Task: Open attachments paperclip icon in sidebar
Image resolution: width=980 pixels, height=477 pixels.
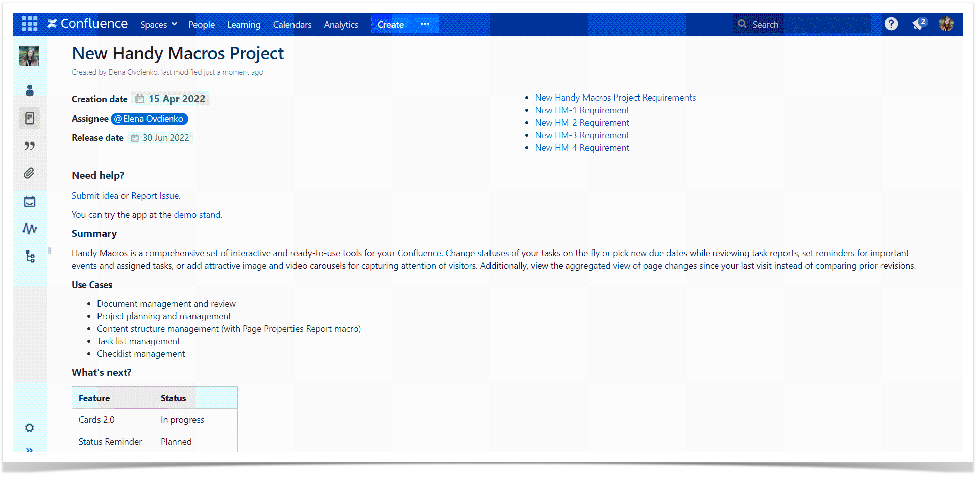Action: click(29, 173)
